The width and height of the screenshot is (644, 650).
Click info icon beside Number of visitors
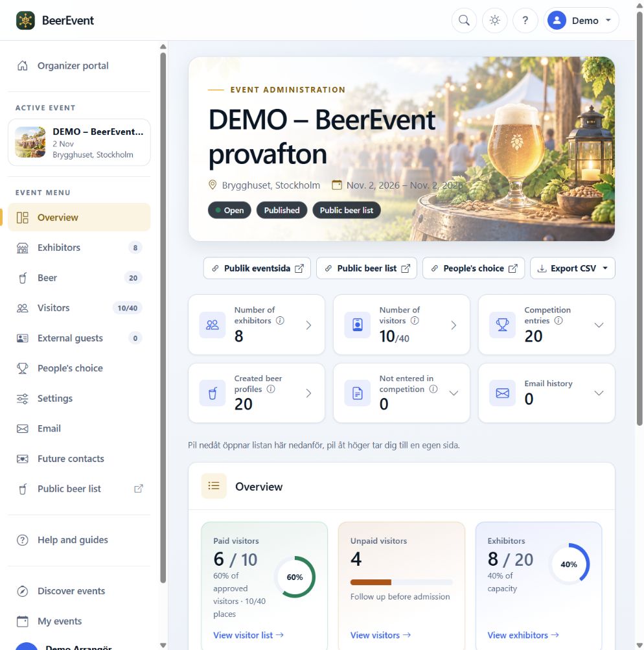point(415,320)
